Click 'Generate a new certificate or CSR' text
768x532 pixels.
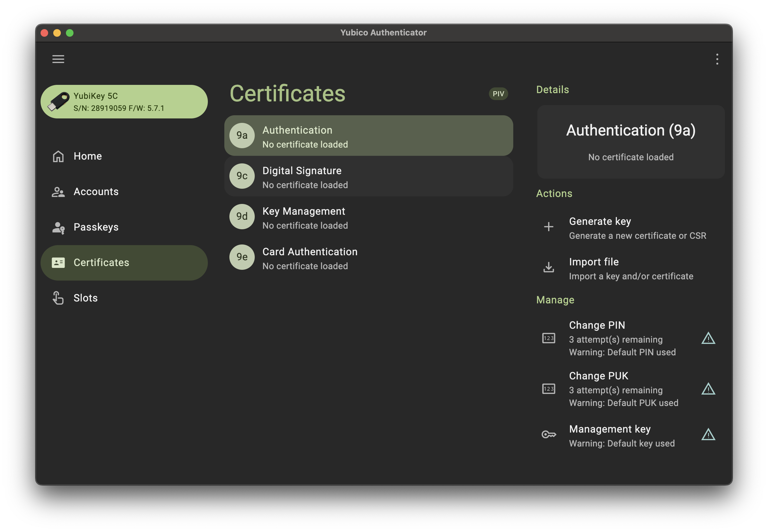[x=637, y=236]
